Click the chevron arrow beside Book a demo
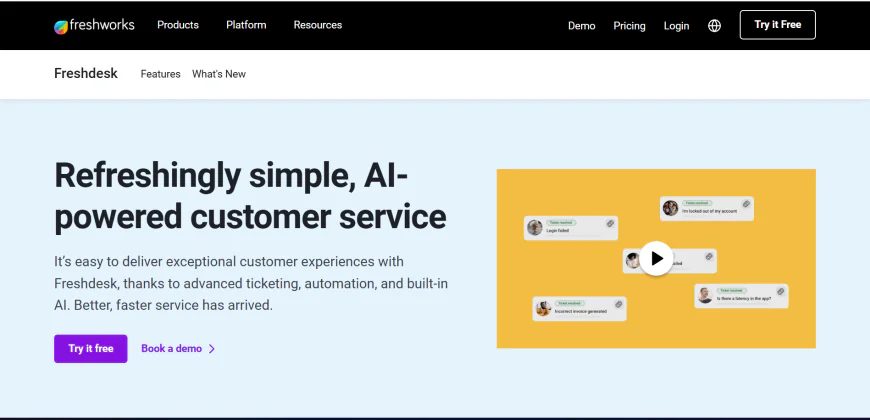 pos(211,348)
